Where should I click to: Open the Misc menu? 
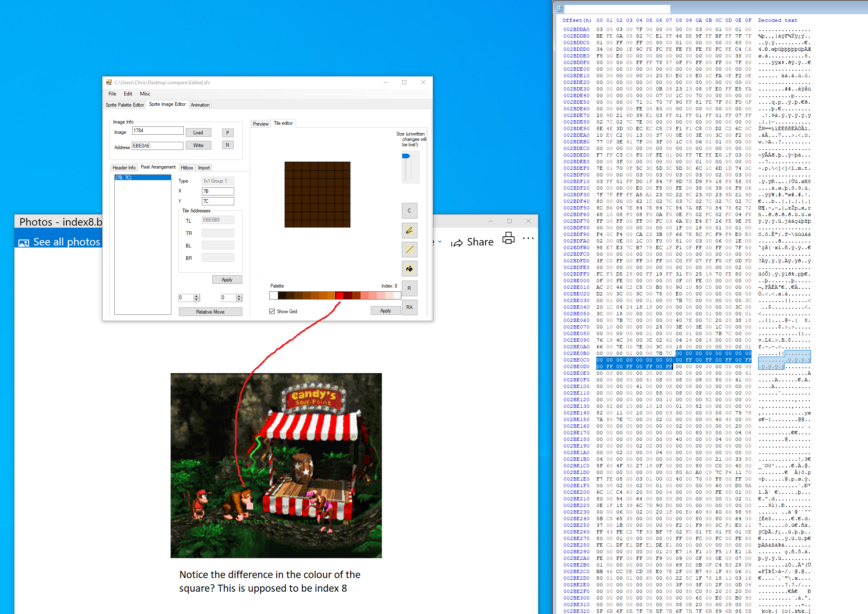click(145, 94)
